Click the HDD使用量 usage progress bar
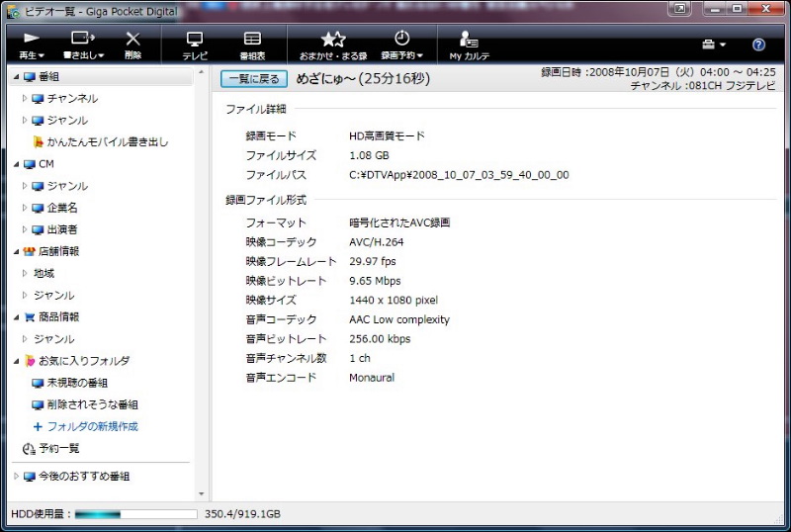791x532 pixels. [x=135, y=514]
